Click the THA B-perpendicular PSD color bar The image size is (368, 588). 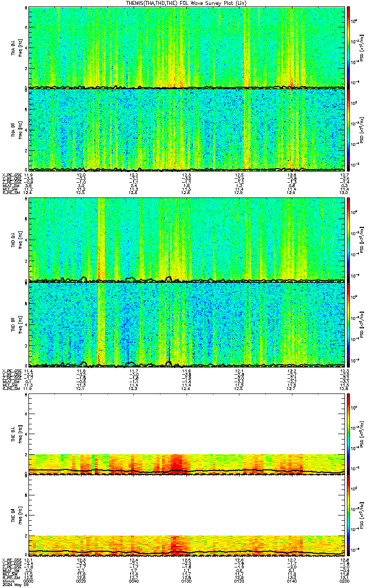[x=348, y=48]
